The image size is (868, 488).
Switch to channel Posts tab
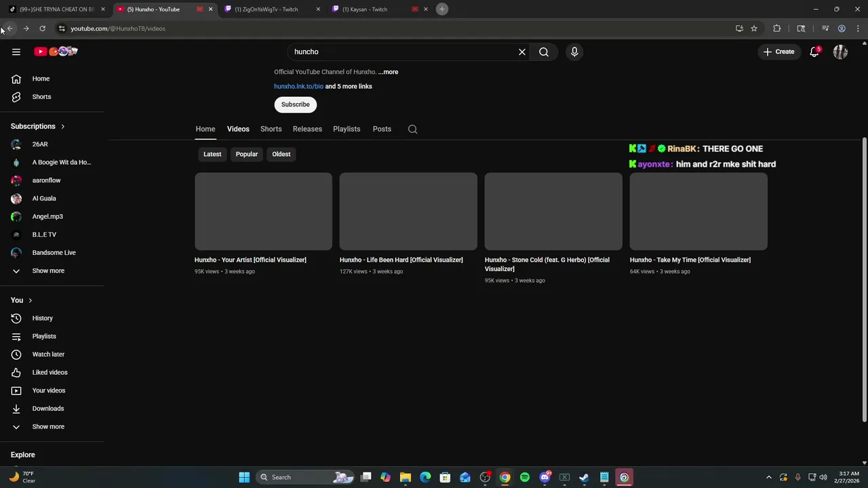click(x=382, y=129)
